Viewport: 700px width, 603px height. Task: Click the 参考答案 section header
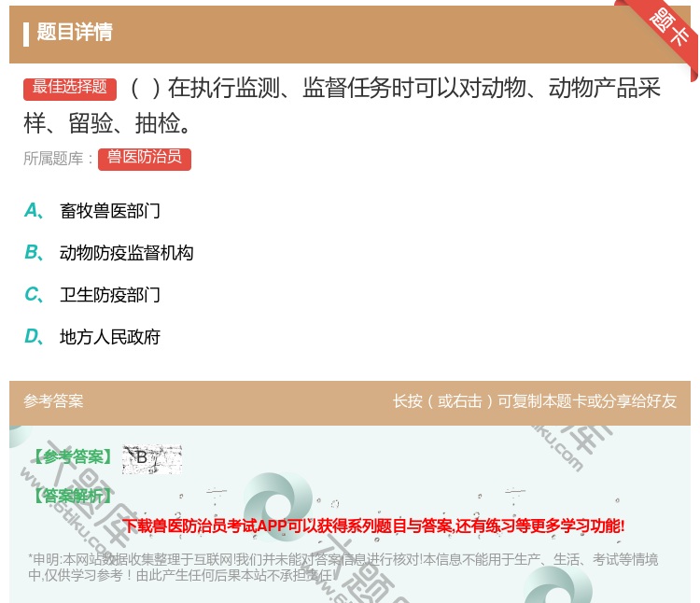53,400
